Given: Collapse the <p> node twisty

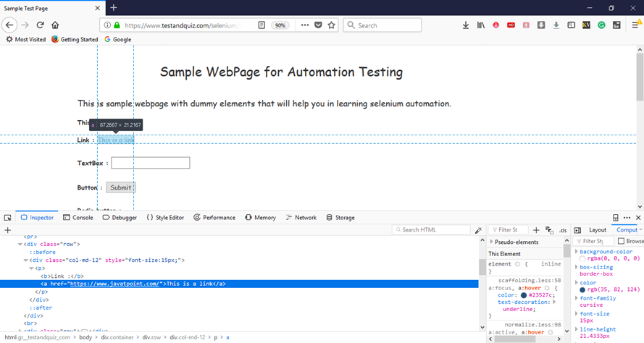Looking at the screenshot, I should (x=31, y=268).
